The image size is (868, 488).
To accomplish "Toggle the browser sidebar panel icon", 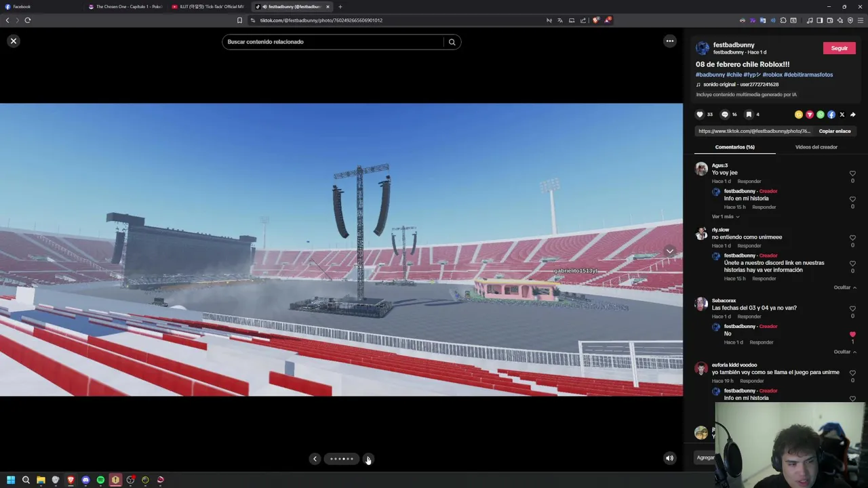I will [x=820, y=20].
